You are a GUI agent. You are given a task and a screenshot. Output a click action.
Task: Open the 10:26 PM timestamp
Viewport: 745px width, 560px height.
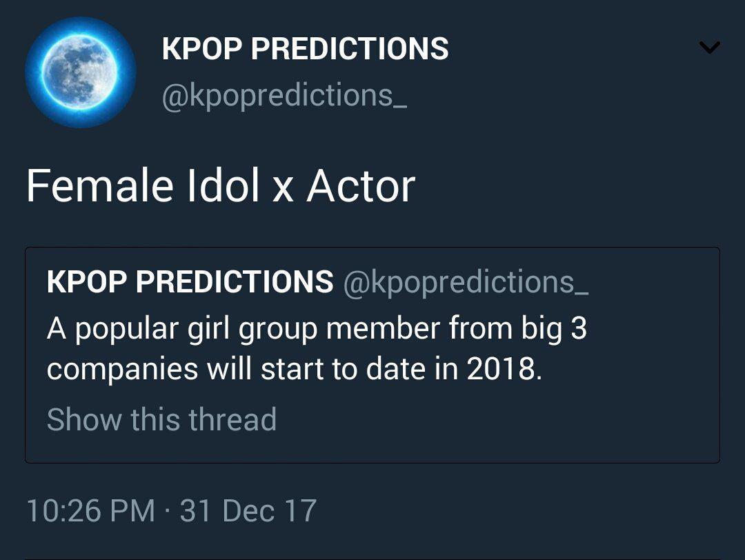[x=91, y=510]
